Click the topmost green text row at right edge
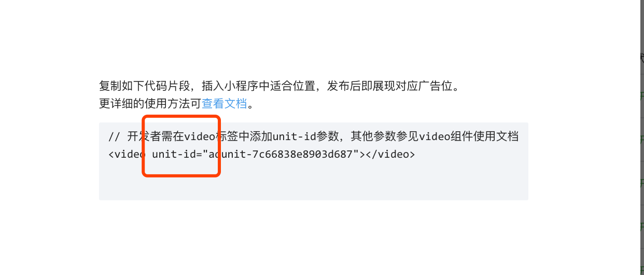 click(642, 95)
